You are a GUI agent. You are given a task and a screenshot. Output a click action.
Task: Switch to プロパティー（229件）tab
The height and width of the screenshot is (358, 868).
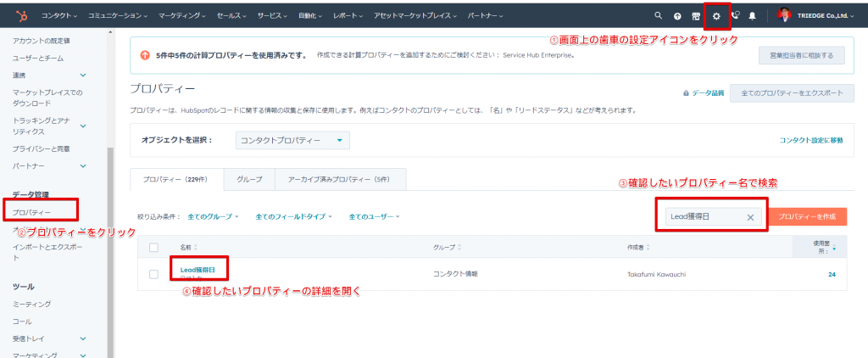176,180
